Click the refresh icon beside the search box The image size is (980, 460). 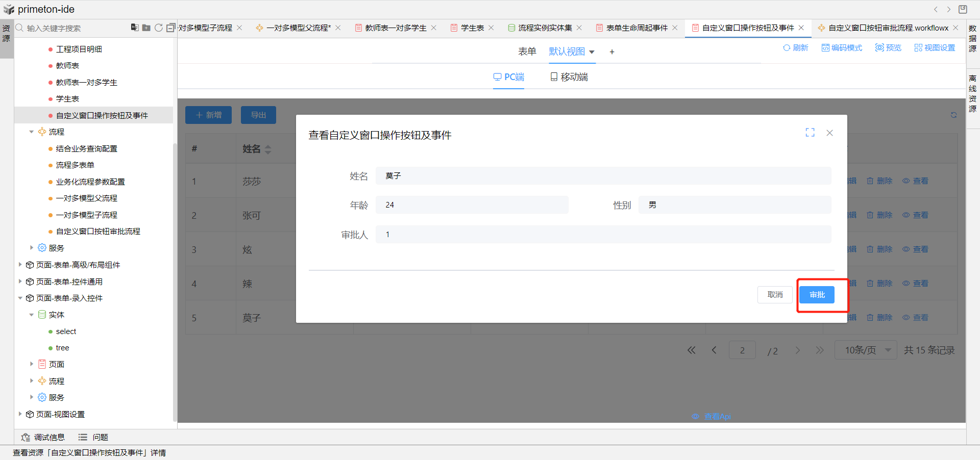point(159,28)
